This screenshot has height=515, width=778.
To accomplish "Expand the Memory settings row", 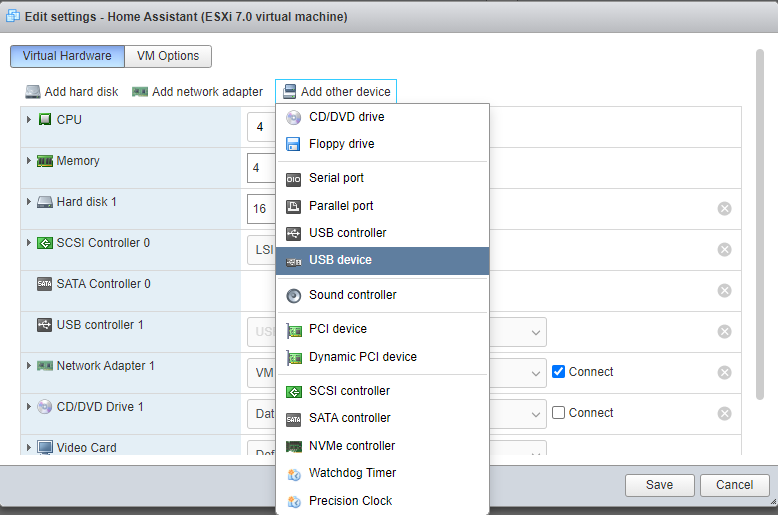I will coord(29,161).
